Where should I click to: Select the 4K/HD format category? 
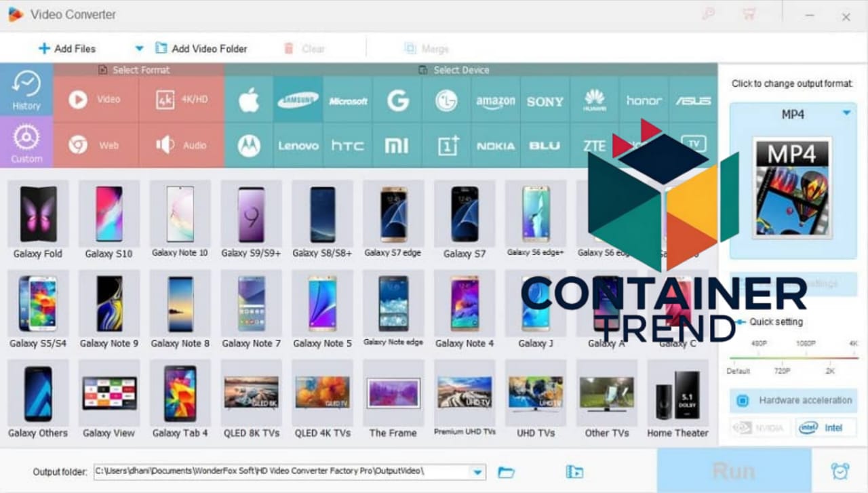(182, 99)
